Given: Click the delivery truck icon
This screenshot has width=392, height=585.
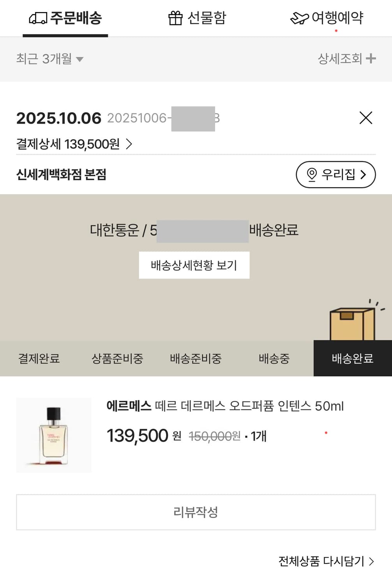Looking at the screenshot, I should click(38, 18).
